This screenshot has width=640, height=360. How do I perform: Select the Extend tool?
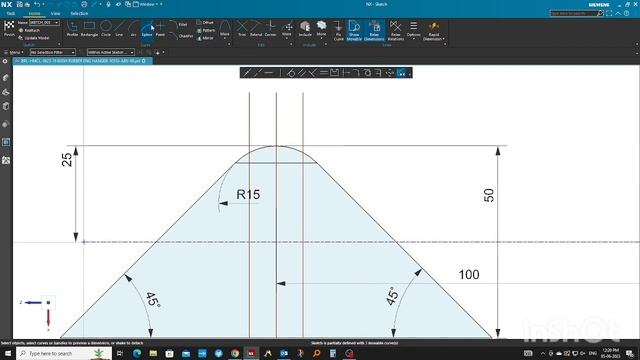coord(256,29)
